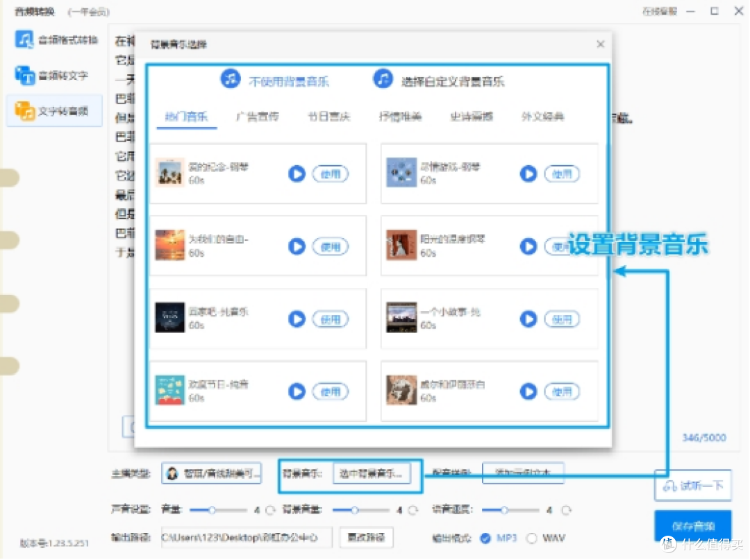The height and width of the screenshot is (560, 750).
Task: Reset the 语音速度 slider value icon
Action: [567, 510]
